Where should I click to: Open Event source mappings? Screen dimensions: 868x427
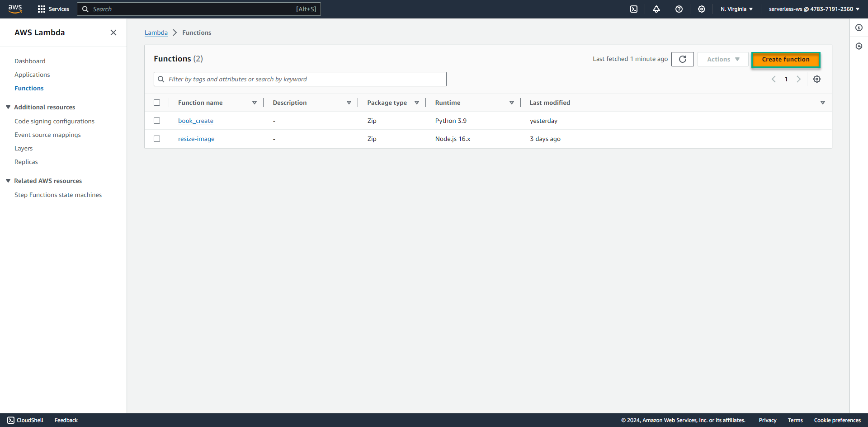pyautogui.click(x=47, y=135)
